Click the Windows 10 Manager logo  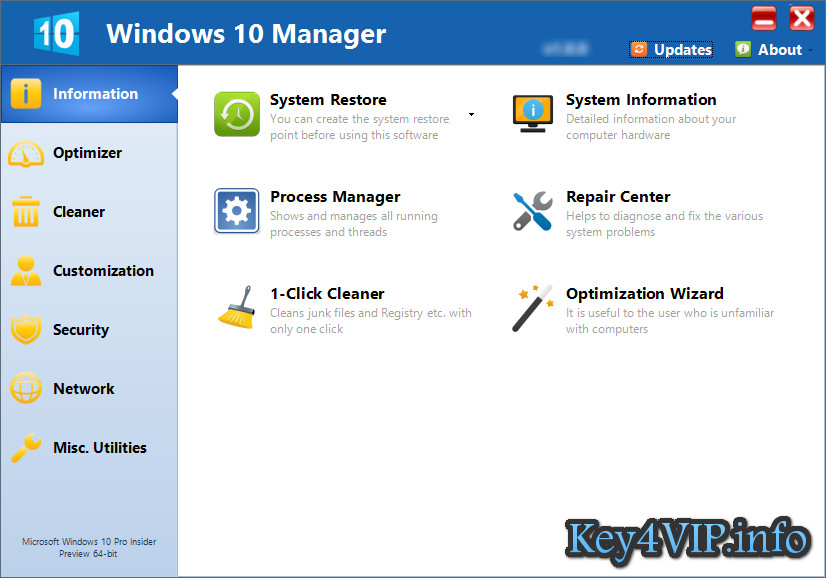click(x=56, y=34)
